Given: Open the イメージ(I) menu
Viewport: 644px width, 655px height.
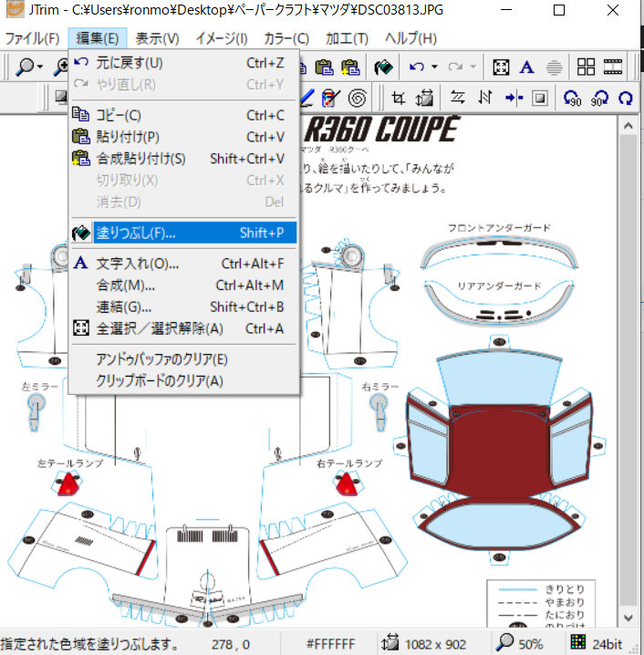Looking at the screenshot, I should pos(222,38).
